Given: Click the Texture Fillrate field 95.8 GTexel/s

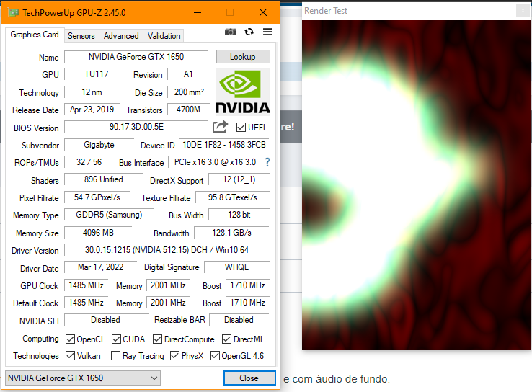Looking at the screenshot, I should click(x=233, y=197).
